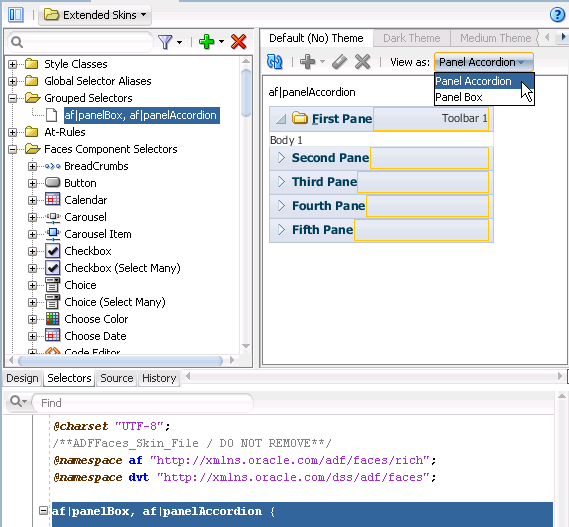Image resolution: width=569 pixels, height=527 pixels.
Task: Expand the Calendar tree node
Action: pos(32,200)
